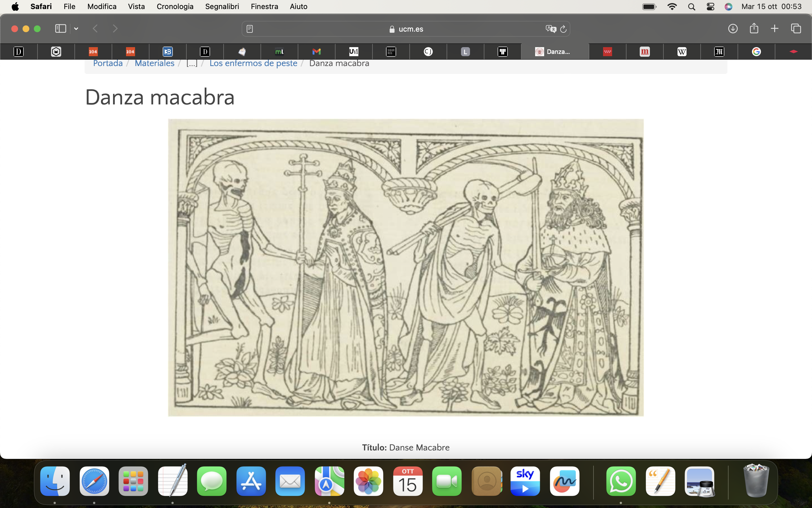
Task: Open the Portada breadcrumb link
Action: tap(108, 63)
